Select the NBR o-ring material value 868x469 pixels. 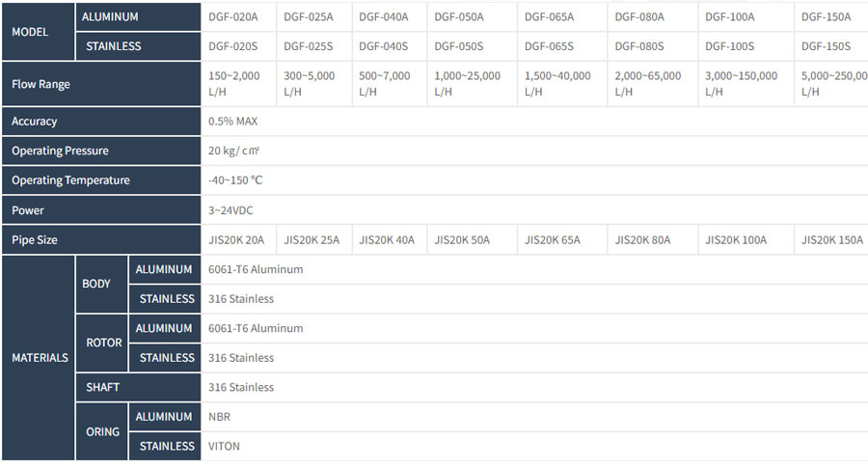(219, 417)
